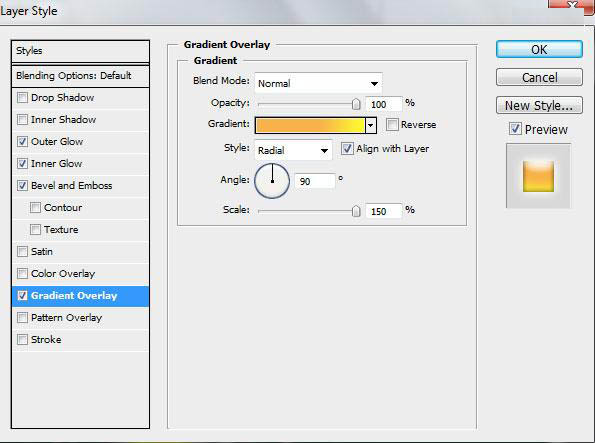Image resolution: width=595 pixels, height=443 pixels.
Task: Toggle the Preview checkbox
Action: 515,129
